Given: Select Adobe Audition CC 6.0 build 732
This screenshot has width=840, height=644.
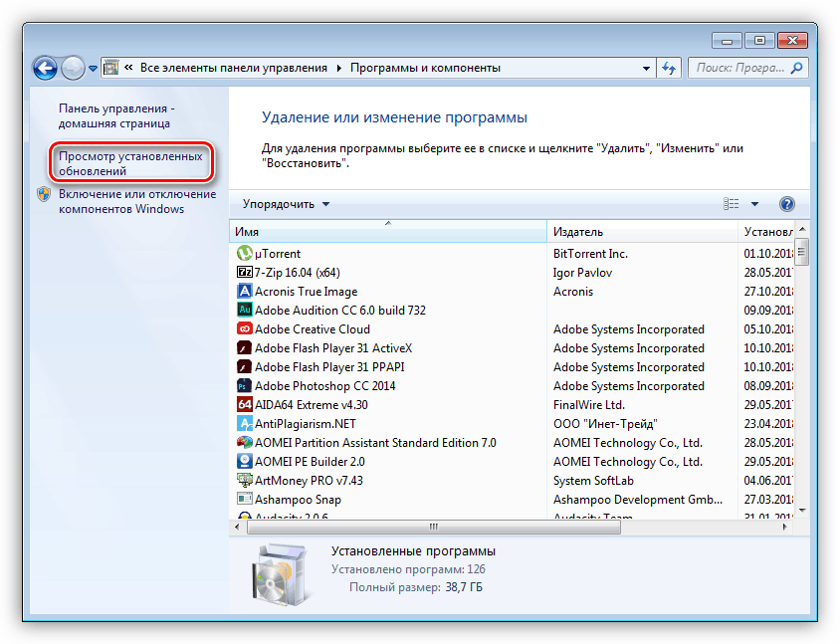Looking at the screenshot, I should (340, 311).
